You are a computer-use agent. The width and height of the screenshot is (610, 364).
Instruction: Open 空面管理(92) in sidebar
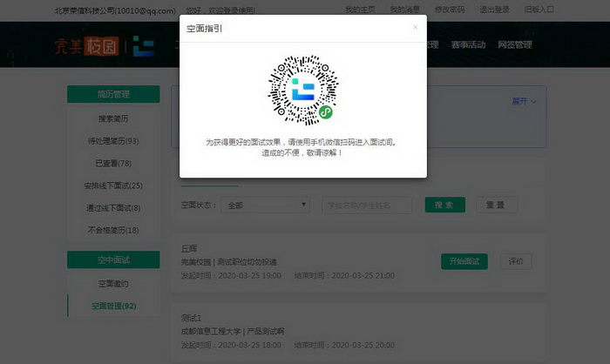pos(113,306)
